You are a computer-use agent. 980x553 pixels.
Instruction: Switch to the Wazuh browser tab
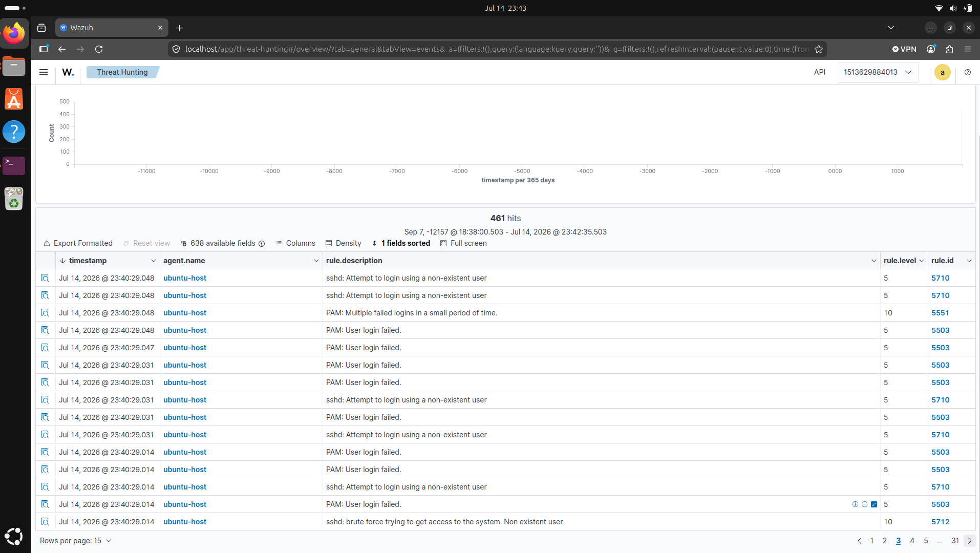111,28
